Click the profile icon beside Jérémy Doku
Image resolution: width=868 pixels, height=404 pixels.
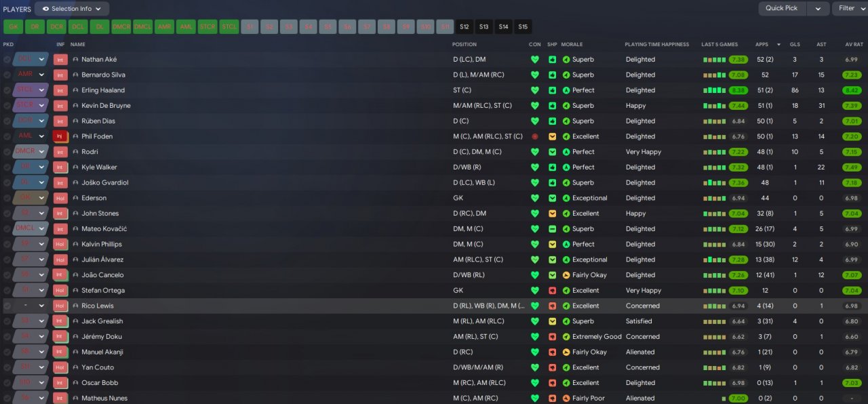point(76,337)
